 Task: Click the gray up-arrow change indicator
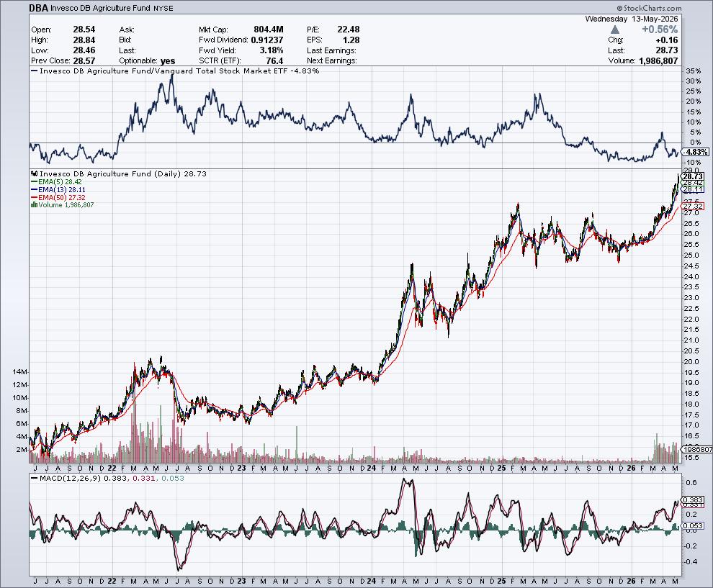(615, 30)
